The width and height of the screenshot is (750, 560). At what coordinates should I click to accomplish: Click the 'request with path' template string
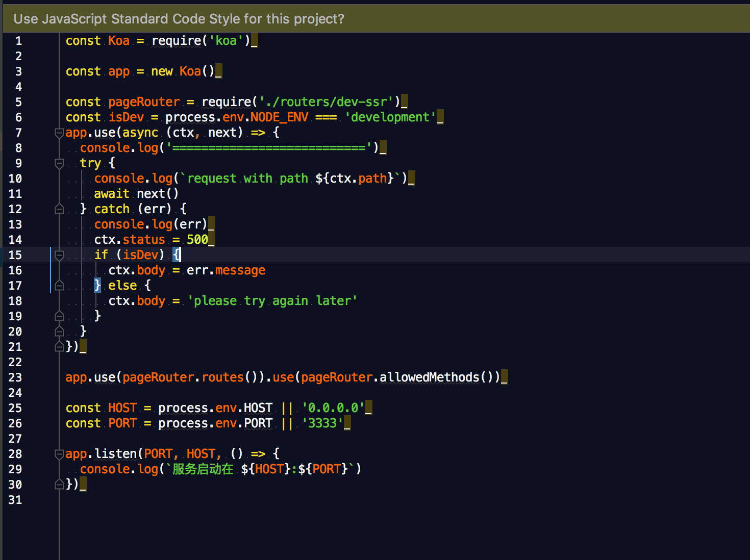pyautogui.click(x=291, y=179)
